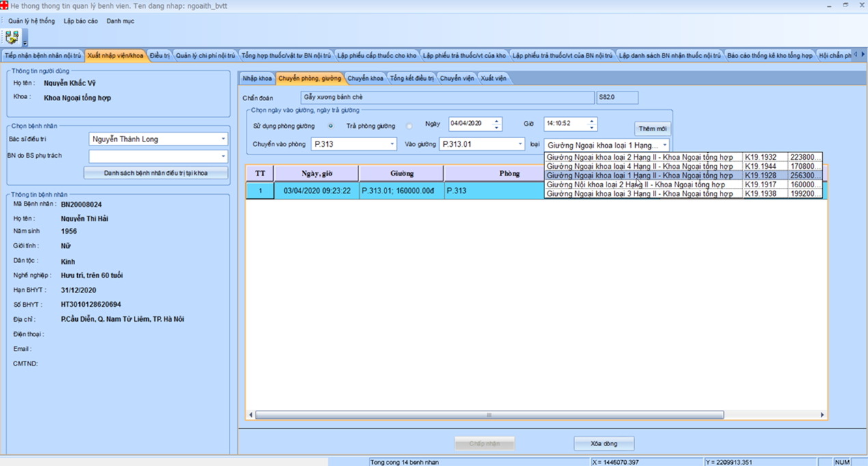The width and height of the screenshot is (868, 466).
Task: Choose 'Giường Ngoại khoa loại 3 Hạng II' option
Action: tap(683, 194)
